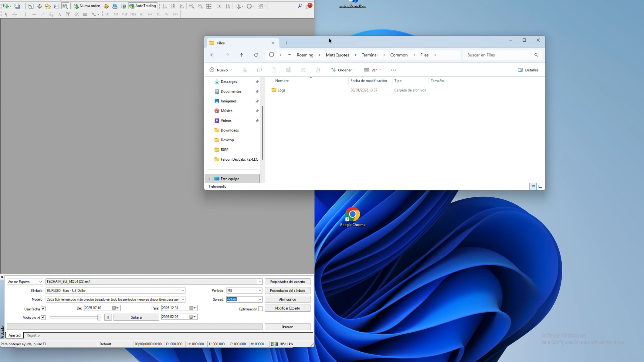
Task: Open the Logs folder
Action: click(281, 90)
